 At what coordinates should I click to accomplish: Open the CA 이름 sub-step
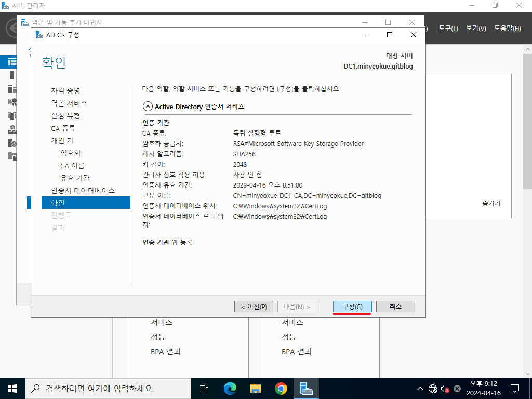(72, 166)
